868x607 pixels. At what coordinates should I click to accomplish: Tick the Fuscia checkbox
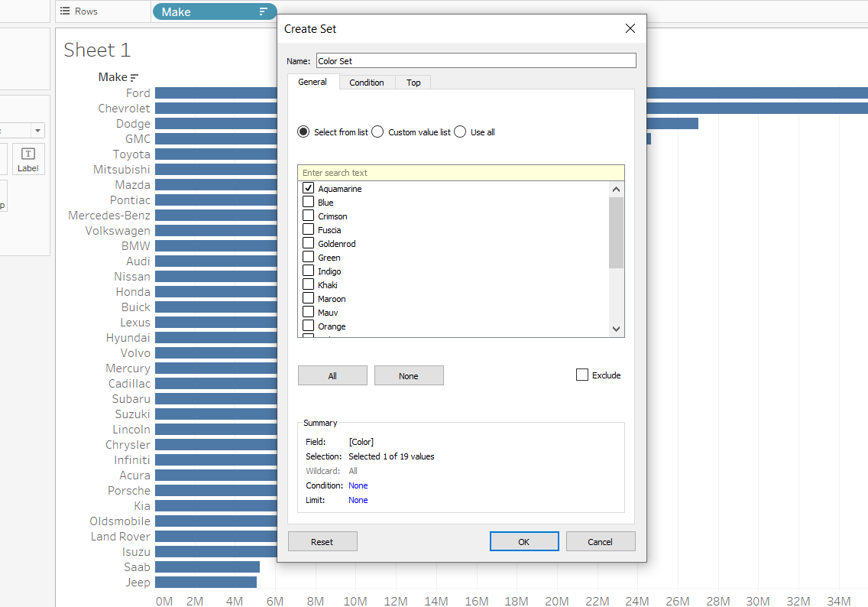coord(309,230)
